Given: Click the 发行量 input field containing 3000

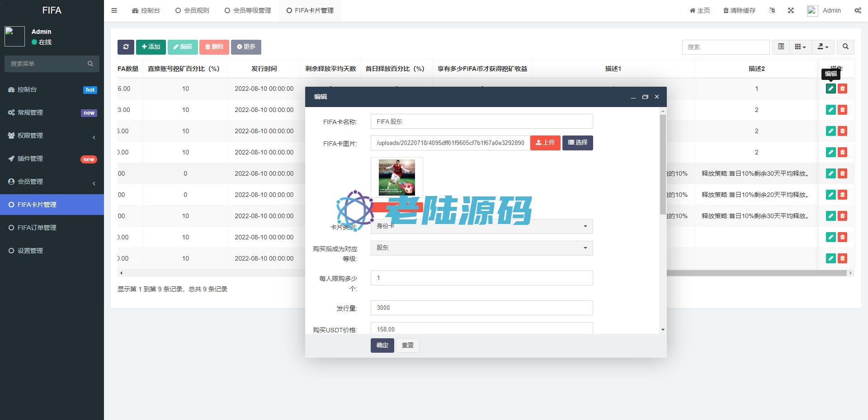Looking at the screenshot, I should (x=481, y=308).
